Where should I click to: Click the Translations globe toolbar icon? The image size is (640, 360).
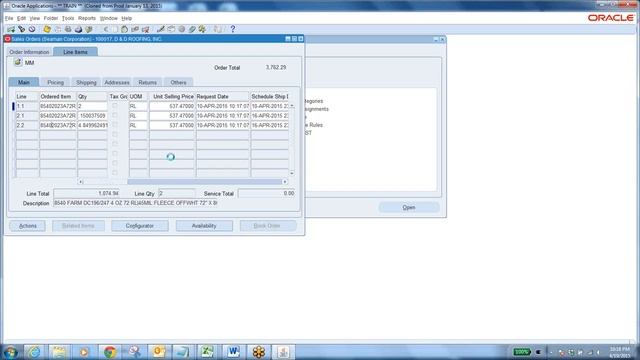pyautogui.click(x=182, y=29)
